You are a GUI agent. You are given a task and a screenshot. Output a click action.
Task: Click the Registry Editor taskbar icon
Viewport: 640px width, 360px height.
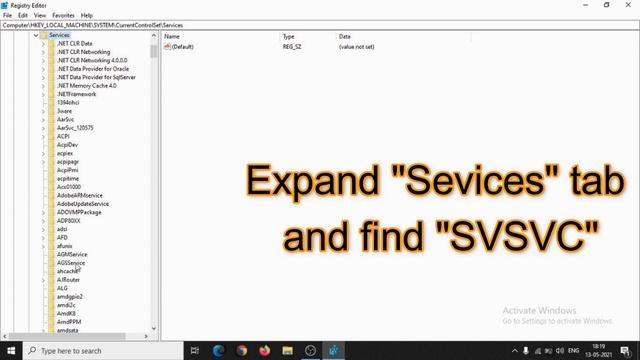pyautogui.click(x=333, y=351)
